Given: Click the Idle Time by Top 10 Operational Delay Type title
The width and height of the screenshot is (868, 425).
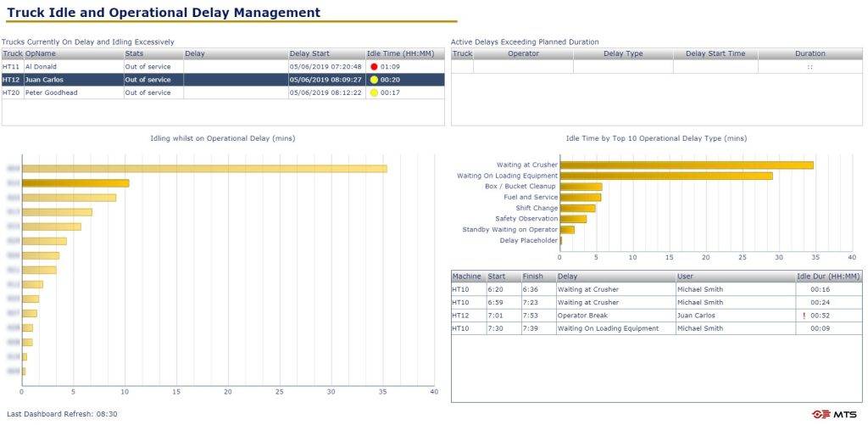Looking at the screenshot, I should pyautogui.click(x=656, y=138).
